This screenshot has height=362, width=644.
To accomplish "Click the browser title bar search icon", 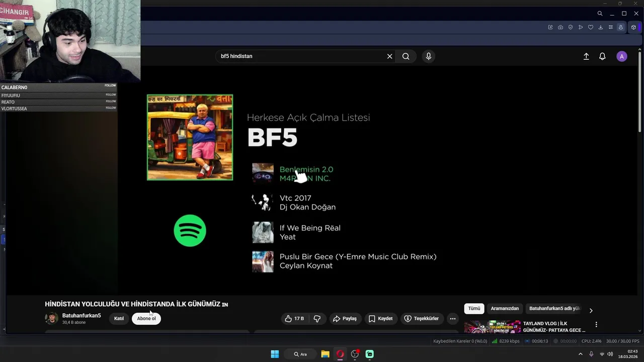I will (600, 14).
